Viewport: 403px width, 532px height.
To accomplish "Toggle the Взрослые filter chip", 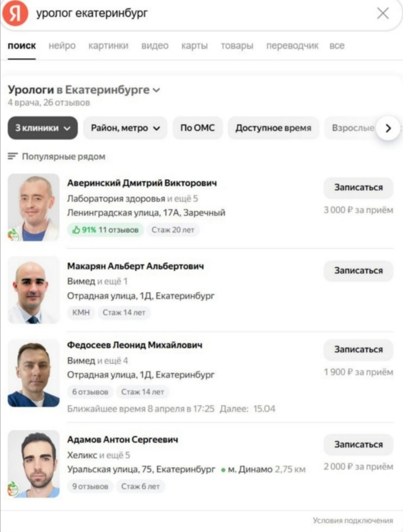I will coord(352,128).
